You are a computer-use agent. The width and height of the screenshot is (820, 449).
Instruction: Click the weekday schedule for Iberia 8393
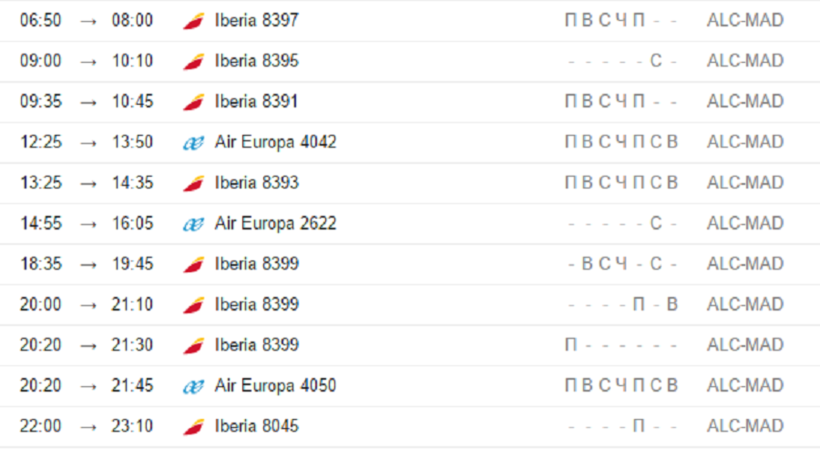[x=621, y=183]
